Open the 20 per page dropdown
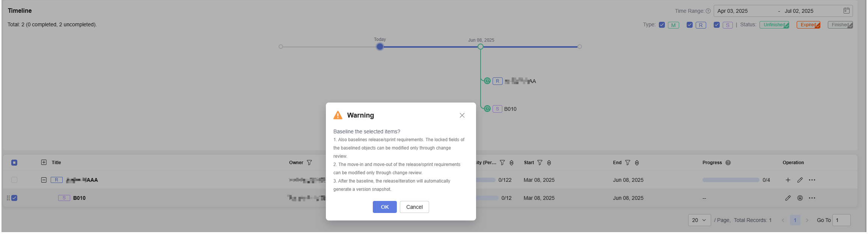Screen dimensions: 868x234 [x=699, y=220]
